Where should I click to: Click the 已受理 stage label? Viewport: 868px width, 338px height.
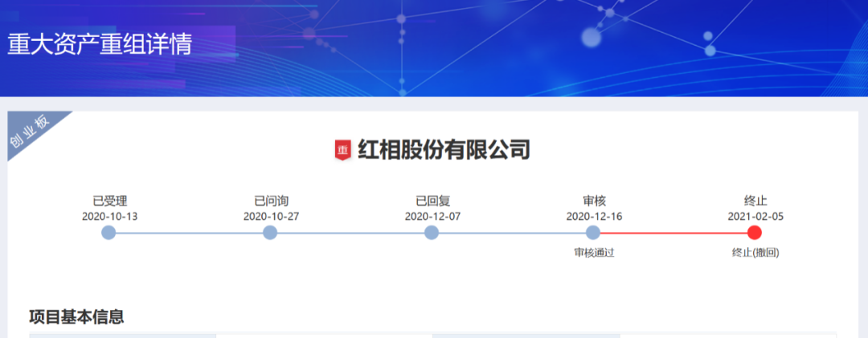click(110, 201)
